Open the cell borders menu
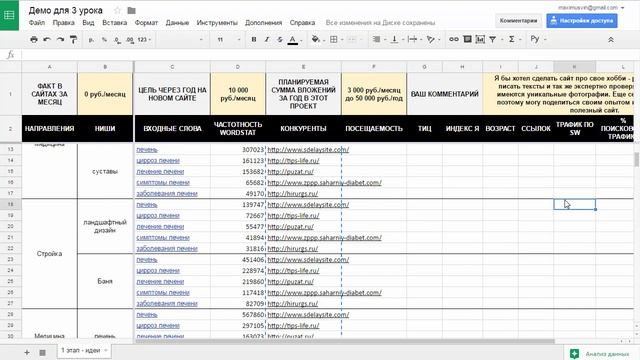Viewport: 640px width, 360px height. pyautogui.click(x=336, y=40)
